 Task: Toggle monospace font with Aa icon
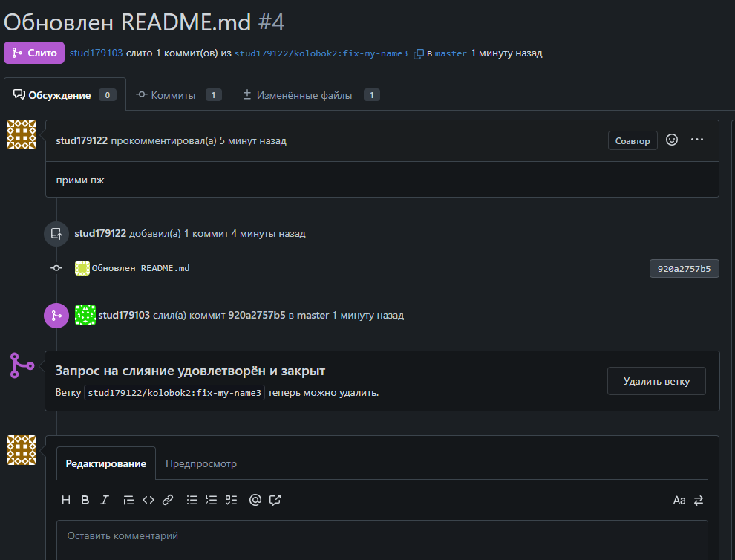[x=679, y=501]
